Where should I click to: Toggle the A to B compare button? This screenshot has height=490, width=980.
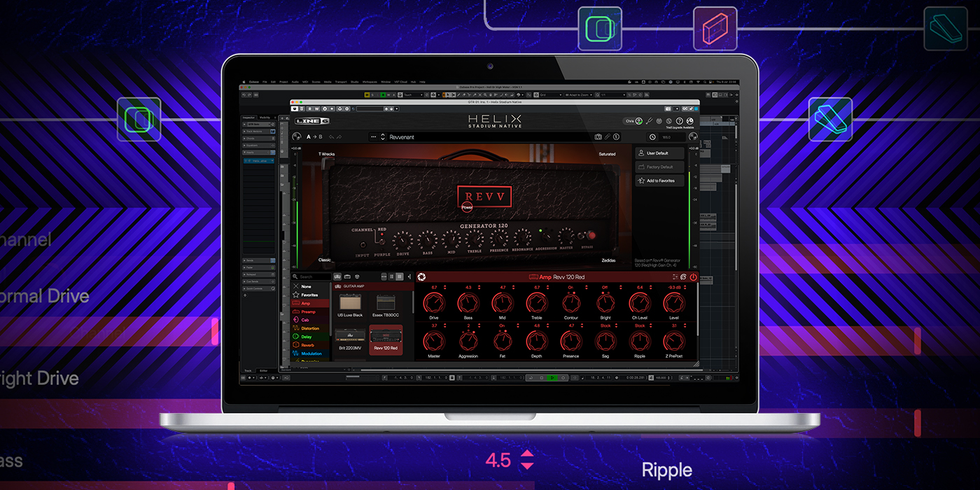tap(314, 136)
